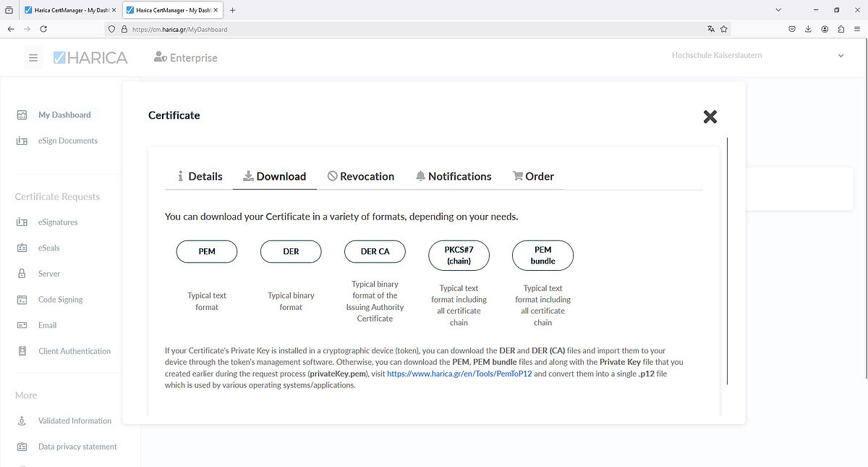This screenshot has height=467, width=868.
Task: Switch to the first Harica CertManager browser tab
Action: point(69,10)
